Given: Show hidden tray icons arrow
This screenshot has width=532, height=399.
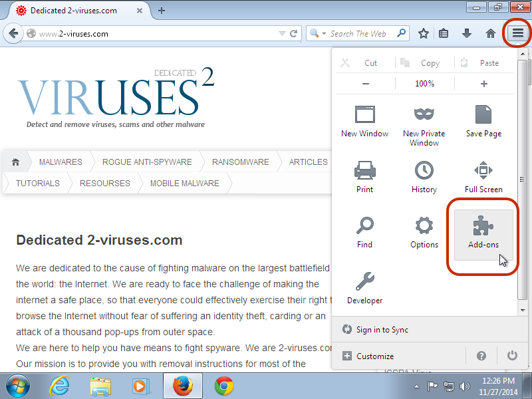Looking at the screenshot, I should coord(417,386).
